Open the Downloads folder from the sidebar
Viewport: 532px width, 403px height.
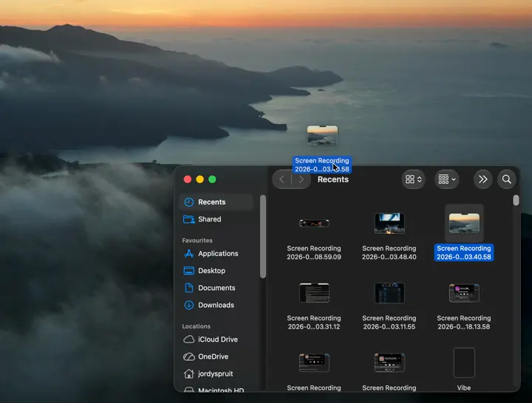coord(216,305)
